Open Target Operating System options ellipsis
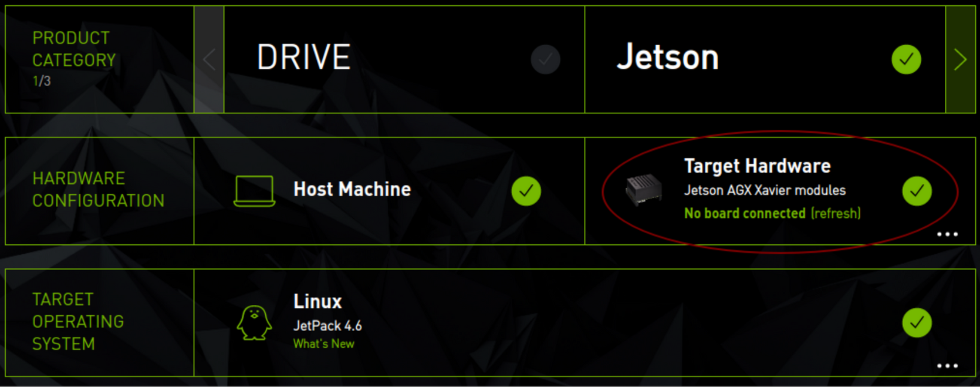 click(x=947, y=366)
